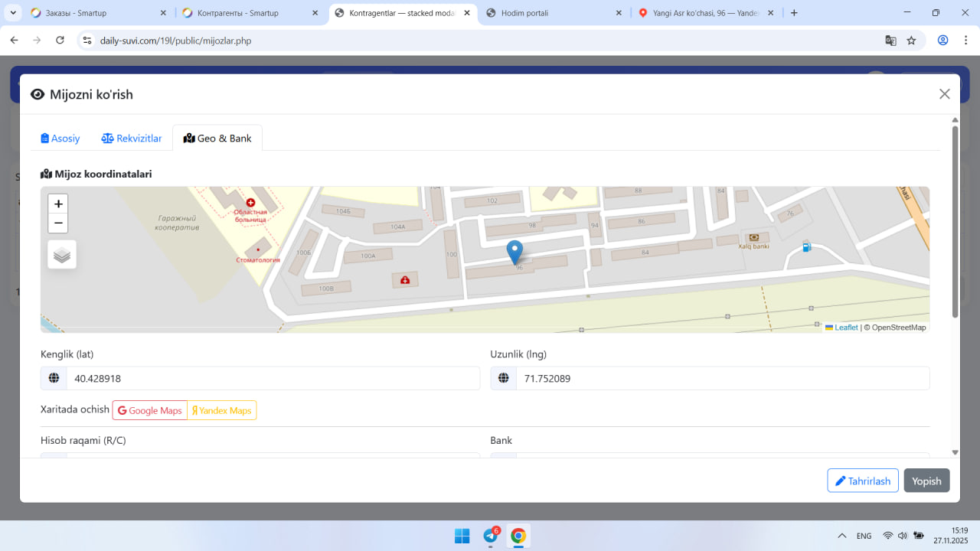
Task: Click the Kenglik latitude field
Action: tap(273, 379)
